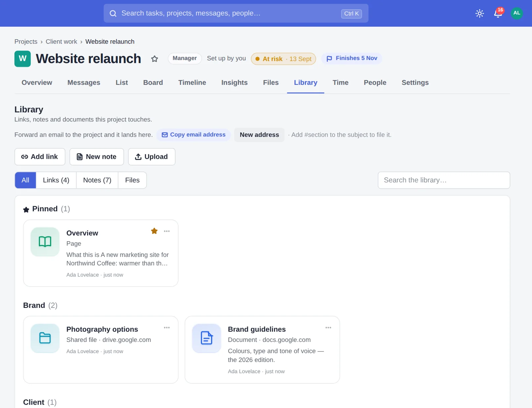Focus the Search the library field

(x=444, y=180)
